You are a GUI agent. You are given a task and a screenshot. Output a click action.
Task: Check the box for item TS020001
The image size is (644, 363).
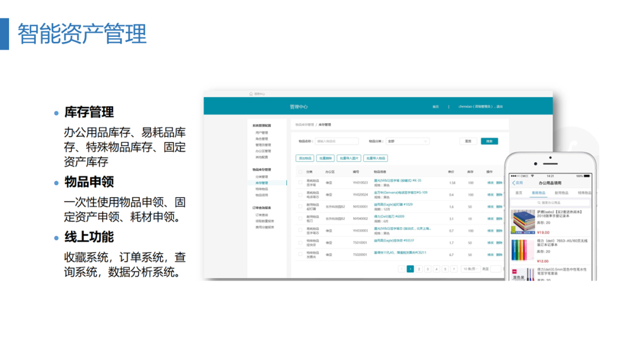pos(300,254)
